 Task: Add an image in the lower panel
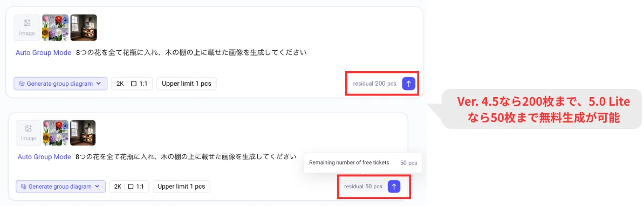pos(29,133)
